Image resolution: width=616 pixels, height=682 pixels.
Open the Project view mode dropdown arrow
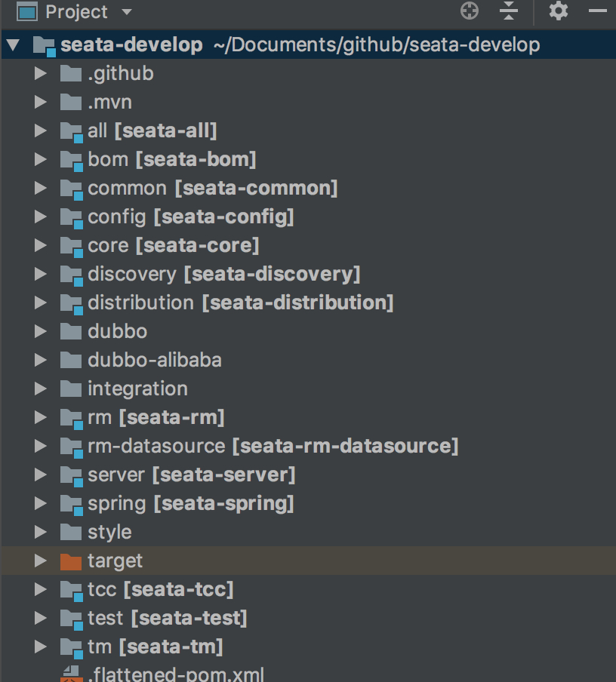[127, 12]
